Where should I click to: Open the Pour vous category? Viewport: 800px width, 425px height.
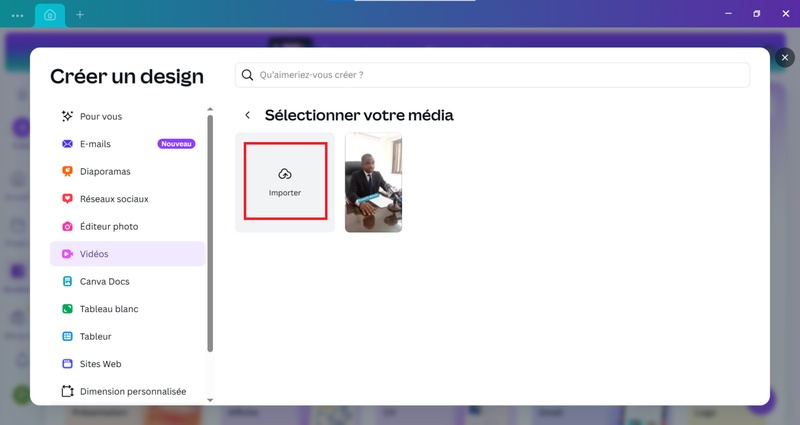click(x=128, y=116)
